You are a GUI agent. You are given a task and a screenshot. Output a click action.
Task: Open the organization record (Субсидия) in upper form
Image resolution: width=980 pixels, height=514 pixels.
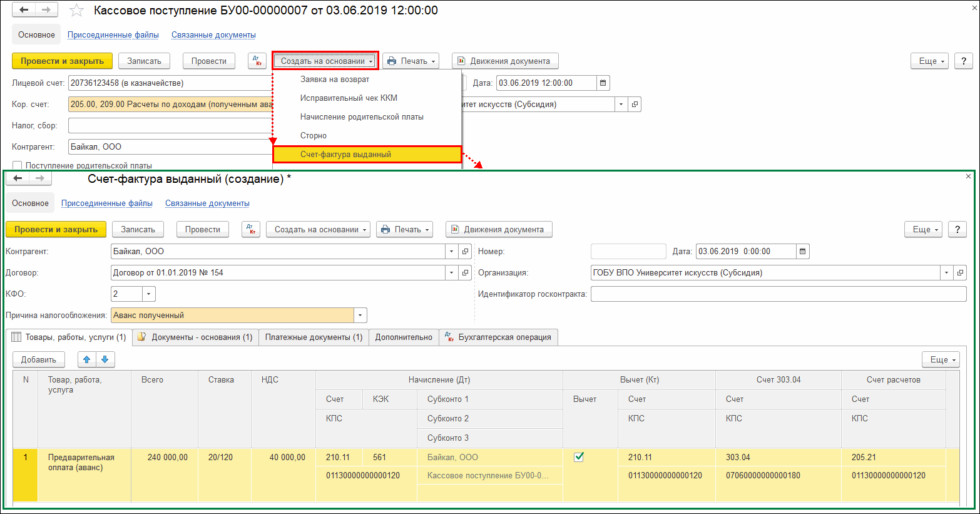coord(635,105)
